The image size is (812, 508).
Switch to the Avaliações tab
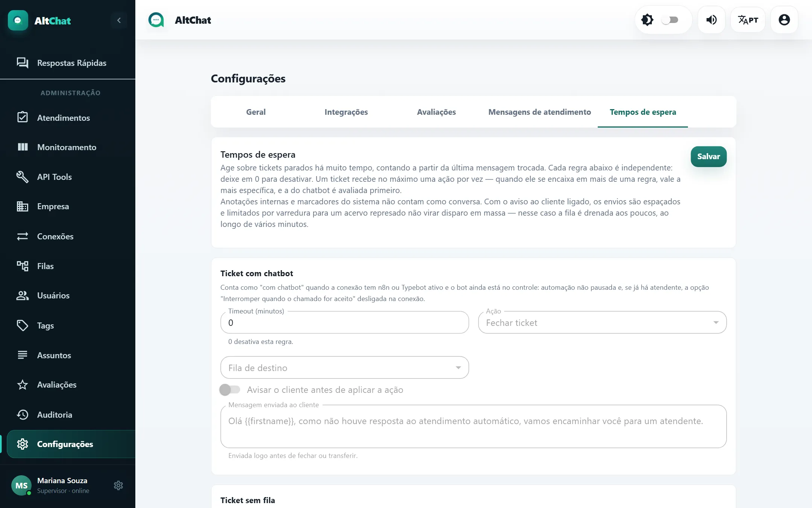436,112
